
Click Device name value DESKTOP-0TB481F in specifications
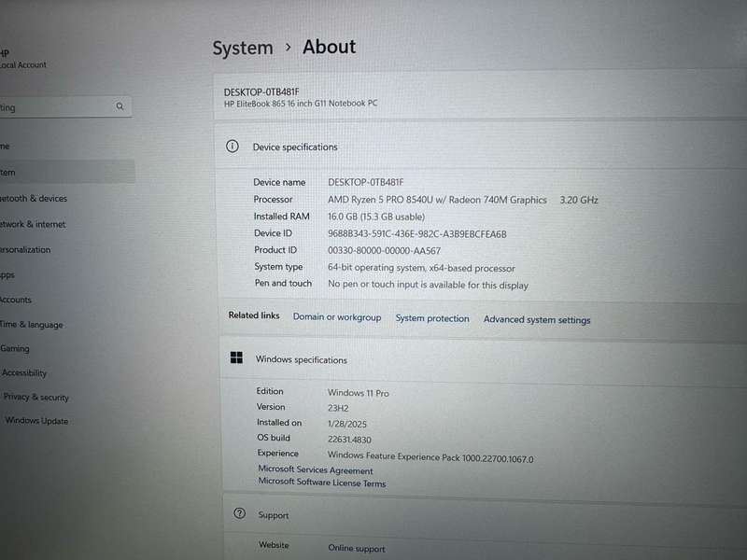point(365,182)
